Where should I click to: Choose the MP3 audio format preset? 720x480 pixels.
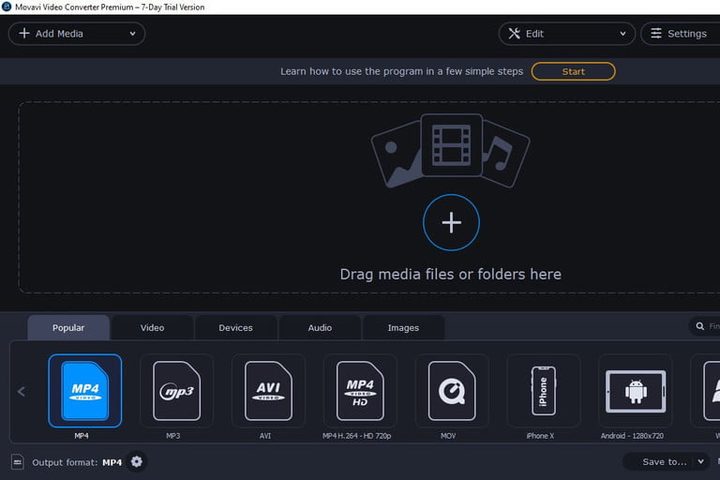click(177, 390)
